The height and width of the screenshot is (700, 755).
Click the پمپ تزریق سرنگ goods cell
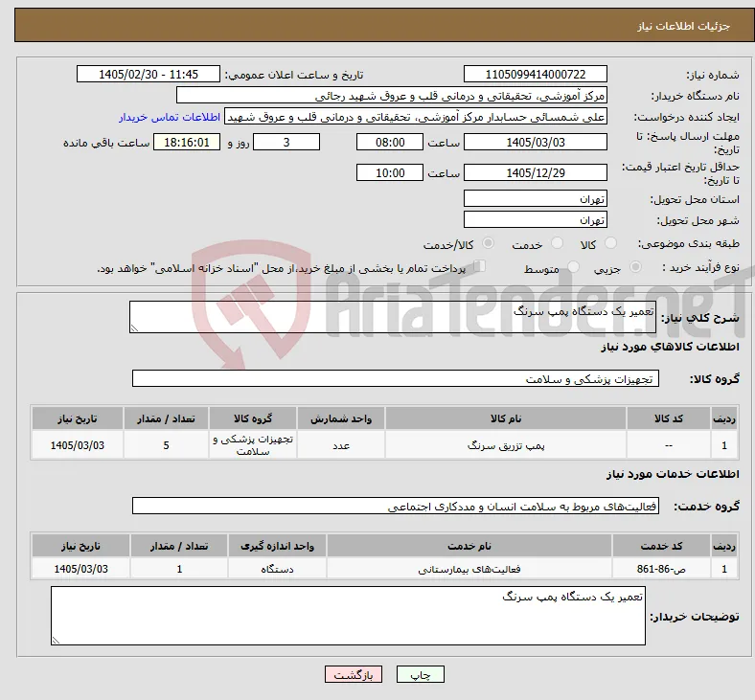click(506, 445)
